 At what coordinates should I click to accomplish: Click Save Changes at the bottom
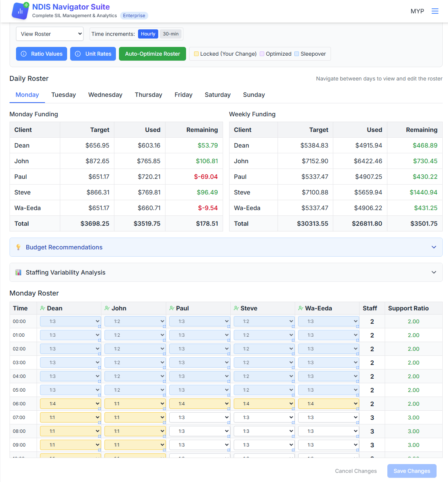[x=412, y=471]
